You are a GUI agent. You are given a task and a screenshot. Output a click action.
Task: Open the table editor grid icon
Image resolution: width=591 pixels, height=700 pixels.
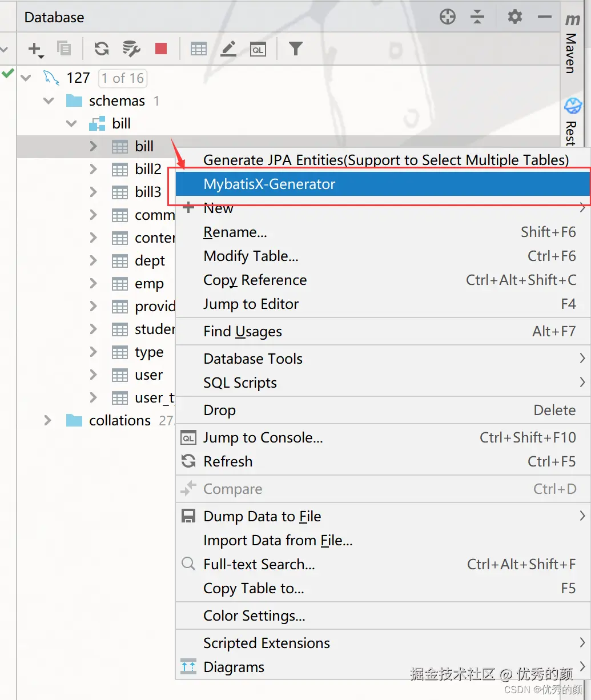198,49
